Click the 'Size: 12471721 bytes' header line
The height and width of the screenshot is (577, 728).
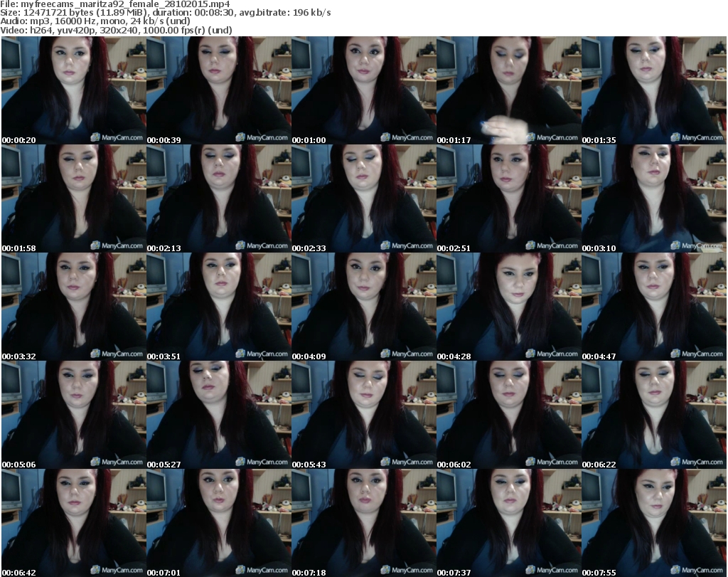[x=165, y=13]
